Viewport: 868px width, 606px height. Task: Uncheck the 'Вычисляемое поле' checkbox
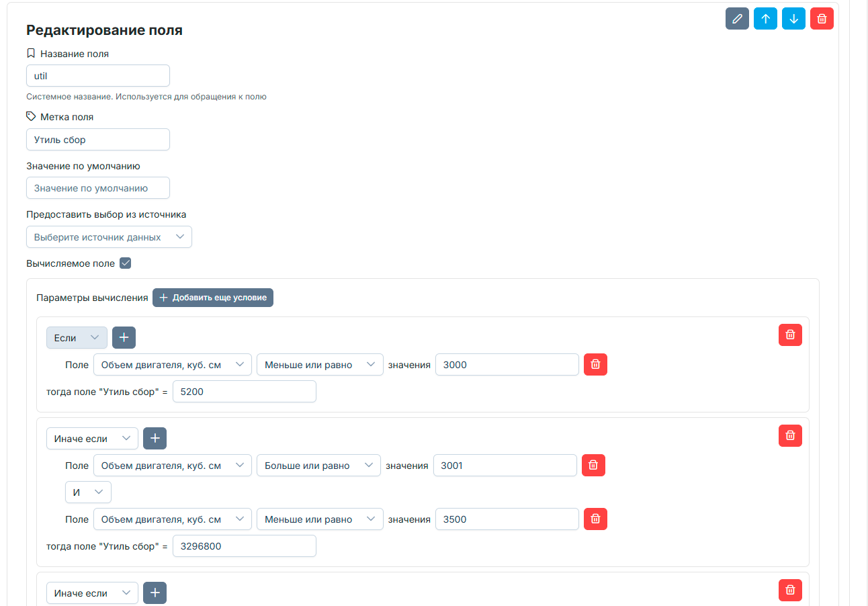[125, 263]
